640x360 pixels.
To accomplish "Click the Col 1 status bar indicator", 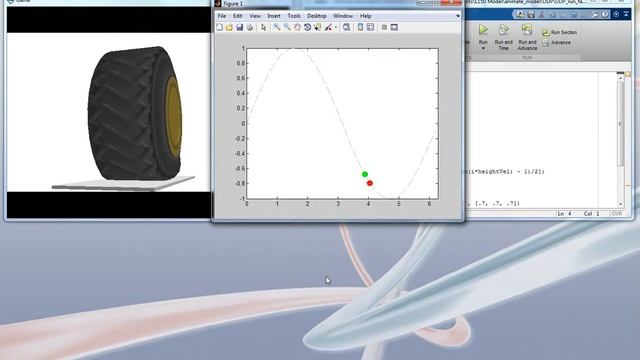I will (591, 214).
